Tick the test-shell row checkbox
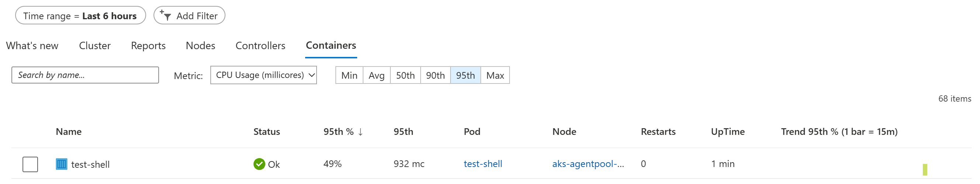Screen dimensions: 980x184 [x=30, y=164]
